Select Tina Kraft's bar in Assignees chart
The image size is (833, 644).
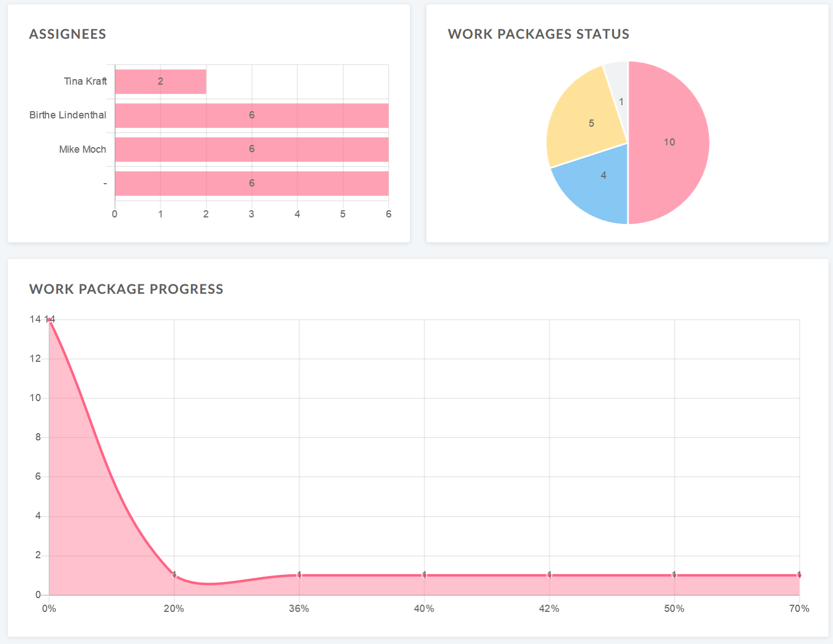pyautogui.click(x=159, y=81)
